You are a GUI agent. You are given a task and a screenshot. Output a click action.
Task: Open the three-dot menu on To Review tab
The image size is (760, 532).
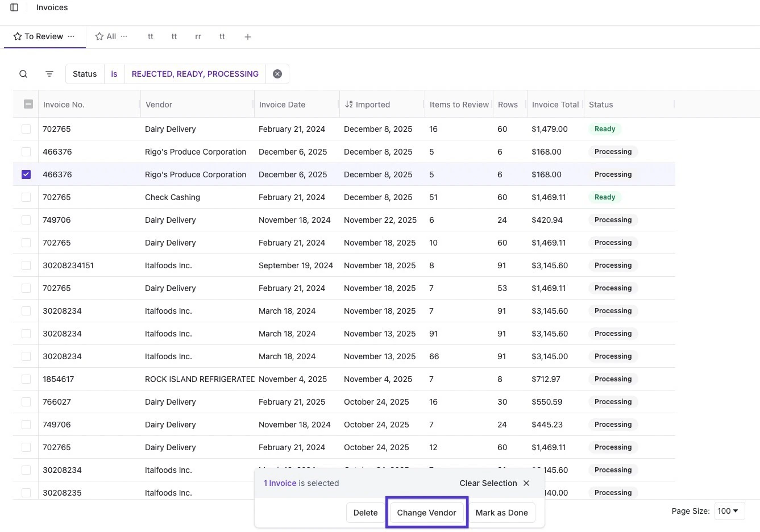coord(71,36)
